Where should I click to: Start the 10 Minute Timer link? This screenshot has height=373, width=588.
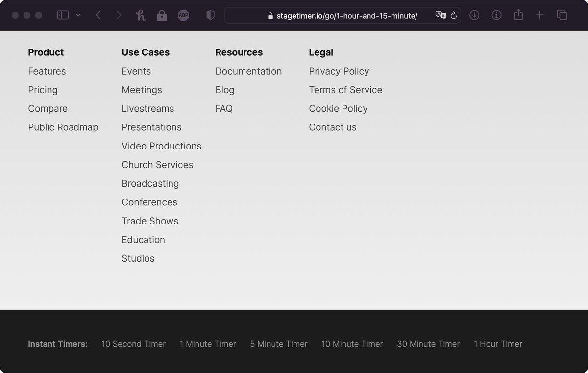pos(352,344)
